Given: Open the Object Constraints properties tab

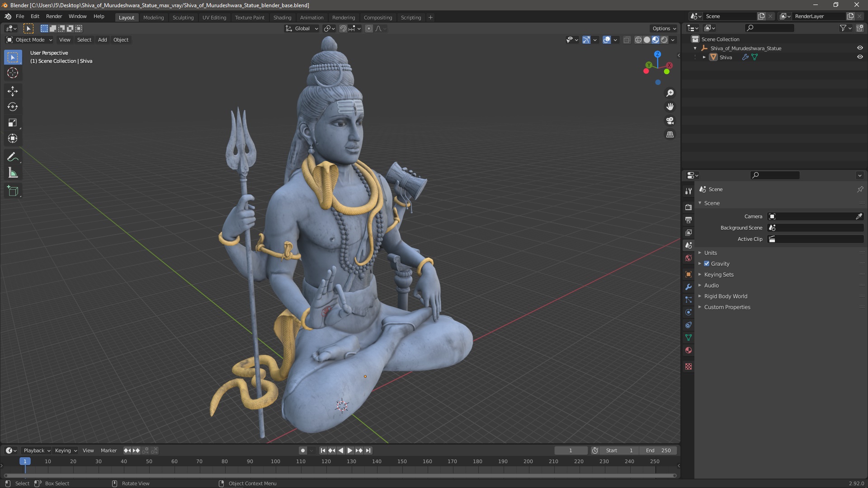Looking at the screenshot, I should click(689, 325).
